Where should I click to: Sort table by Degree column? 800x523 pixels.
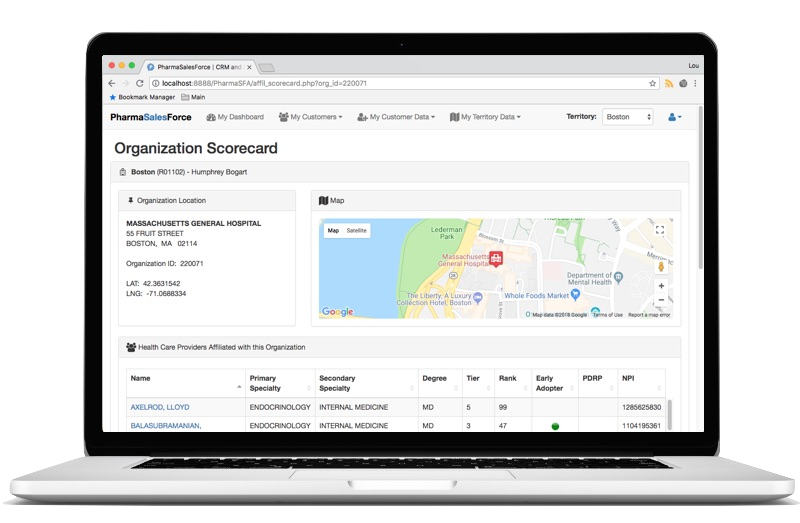pyautogui.click(x=440, y=383)
